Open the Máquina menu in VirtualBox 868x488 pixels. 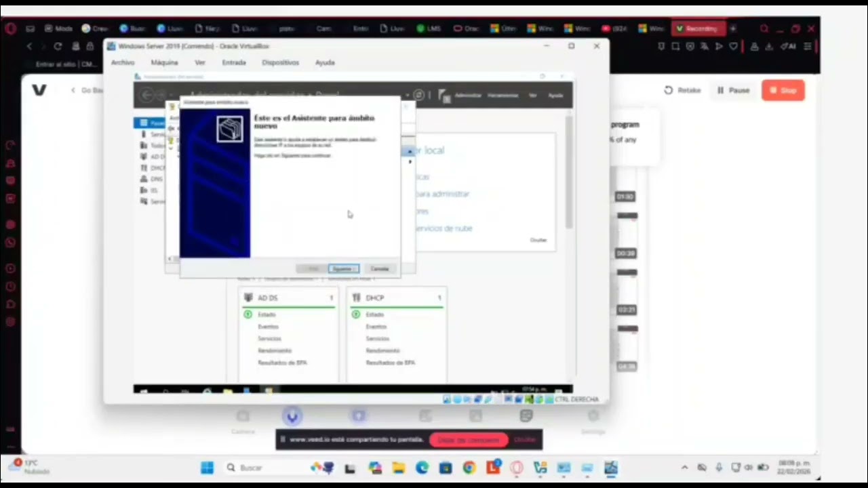[164, 62]
